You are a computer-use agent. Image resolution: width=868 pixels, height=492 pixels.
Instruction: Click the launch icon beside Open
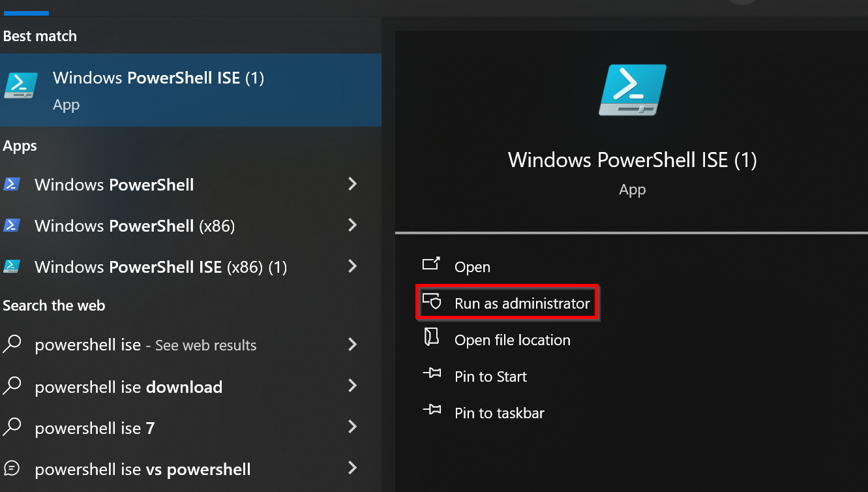point(431,264)
